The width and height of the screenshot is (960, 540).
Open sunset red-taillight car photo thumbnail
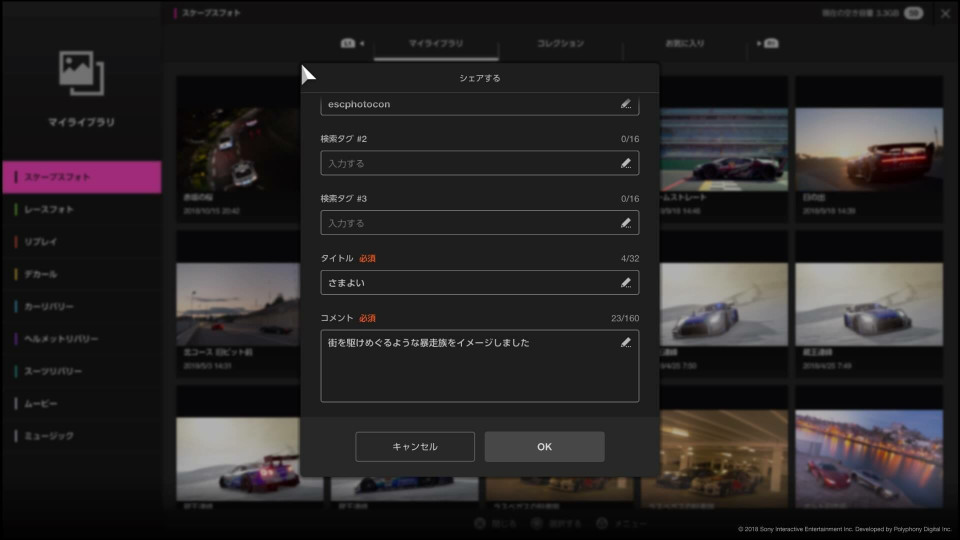869,149
